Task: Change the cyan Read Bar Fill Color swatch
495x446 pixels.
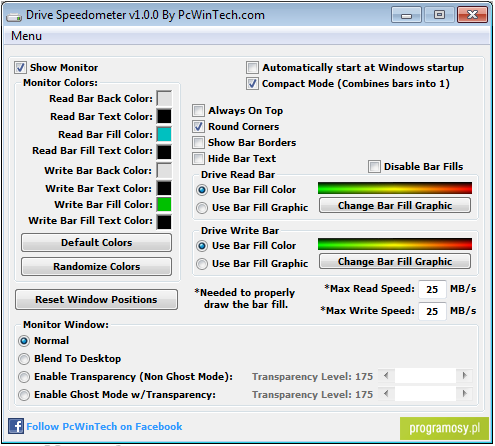Action: point(164,135)
